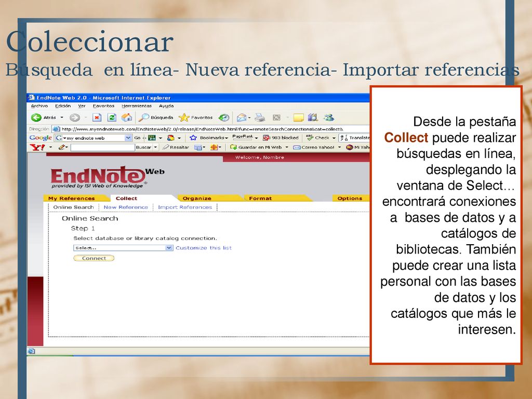Expand the Google search box dropdown
Image resolution: width=532 pixels, height=399 pixels.
tap(128, 138)
